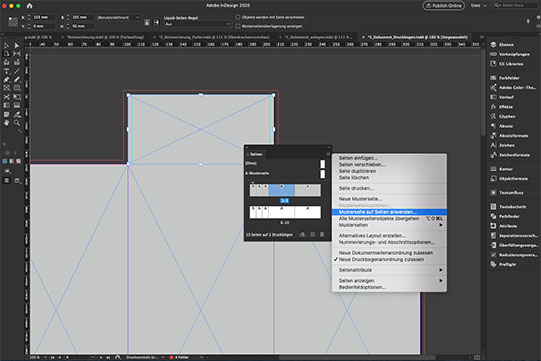
Task: Set landscape page orientation
Action: (x=156, y=22)
